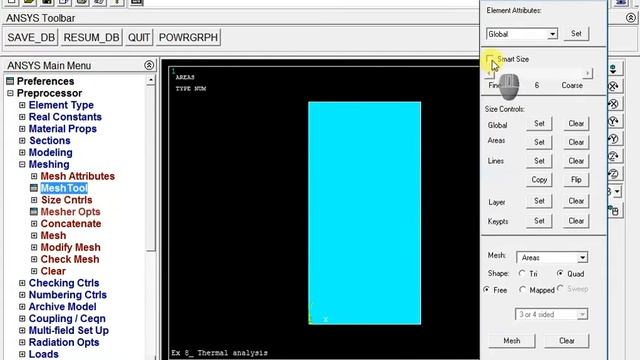Click Clear button beside Mesh button
This screenshot has width=640, height=360.
coord(567,340)
